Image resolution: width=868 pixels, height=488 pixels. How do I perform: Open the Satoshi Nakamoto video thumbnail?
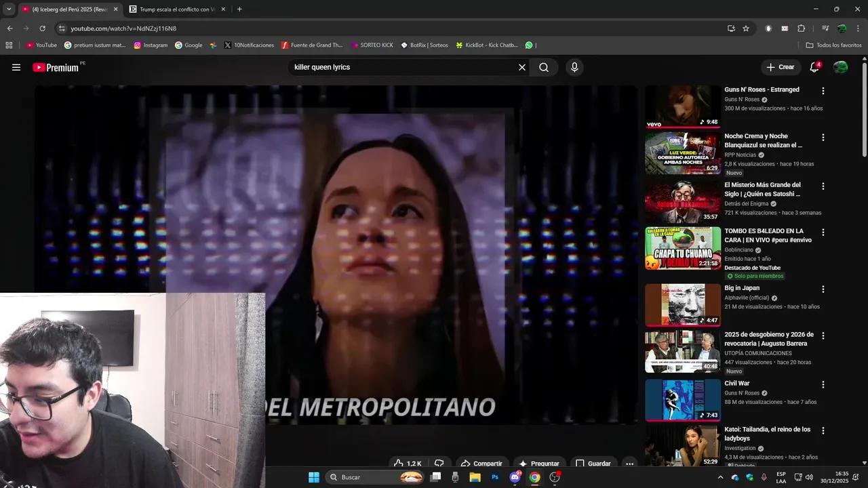pos(683,202)
